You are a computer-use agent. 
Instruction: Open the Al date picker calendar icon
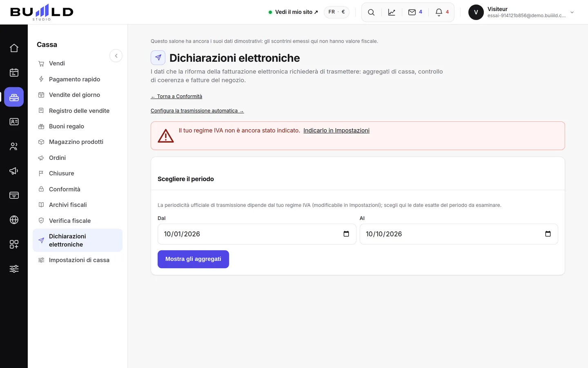pyautogui.click(x=548, y=234)
